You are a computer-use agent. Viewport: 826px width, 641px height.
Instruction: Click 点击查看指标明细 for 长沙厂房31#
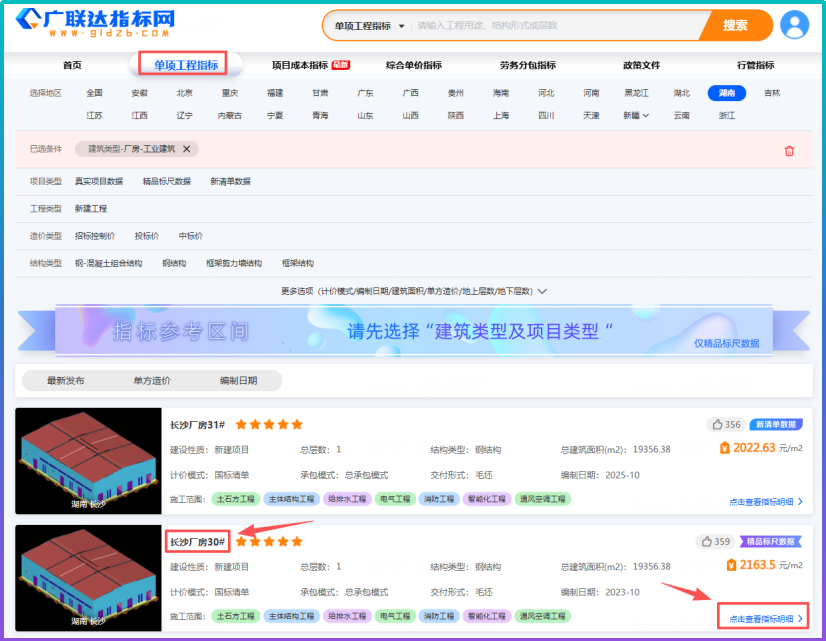point(766,502)
